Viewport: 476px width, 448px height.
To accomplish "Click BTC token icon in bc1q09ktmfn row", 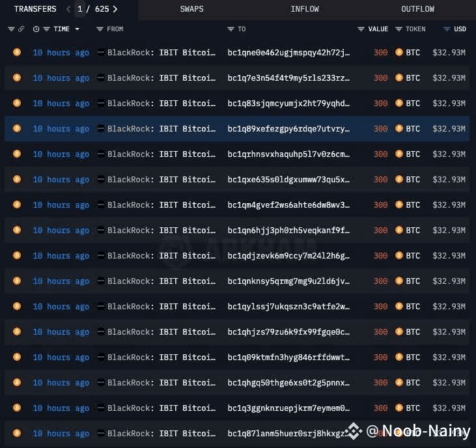I will pos(399,357).
